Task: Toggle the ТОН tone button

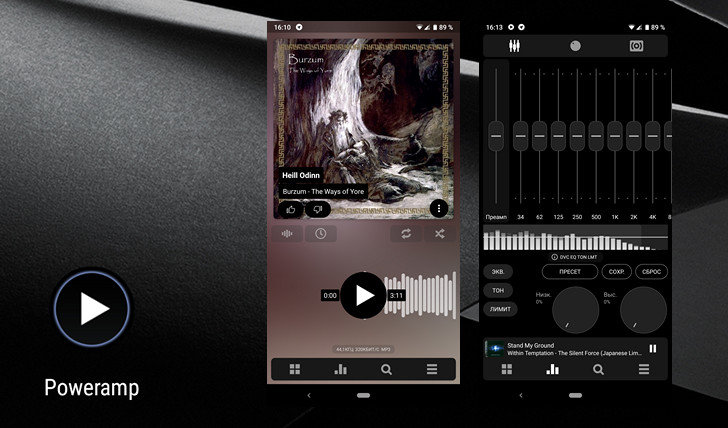Action: (498, 290)
